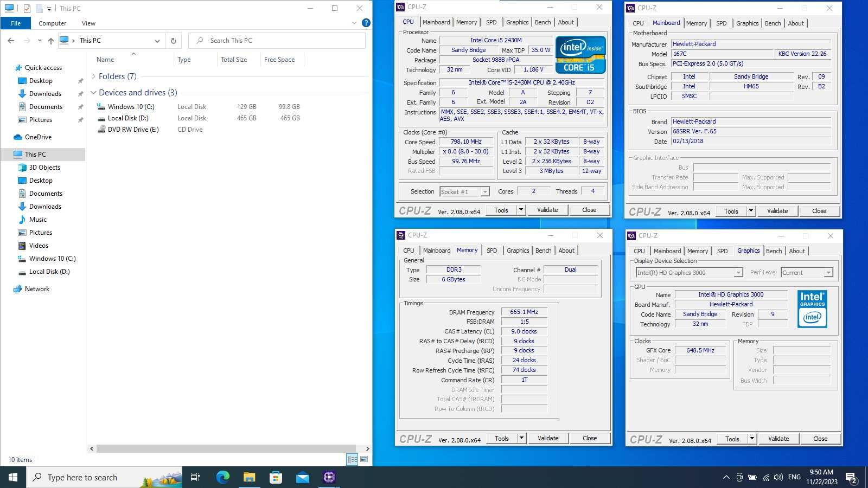The width and height of the screenshot is (868, 488).
Task: Open Music folder in sidebar
Action: tap(37, 220)
